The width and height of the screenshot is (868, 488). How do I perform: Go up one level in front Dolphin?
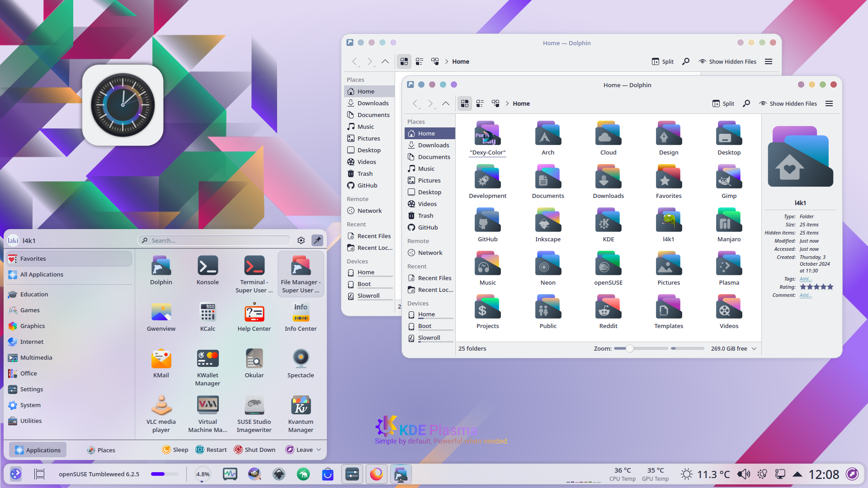tap(446, 103)
